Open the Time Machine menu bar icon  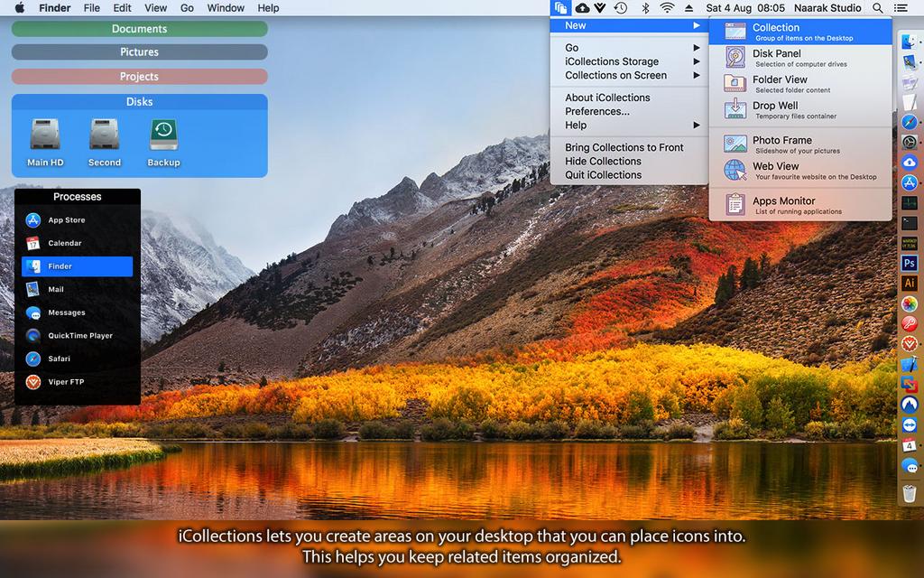click(620, 8)
